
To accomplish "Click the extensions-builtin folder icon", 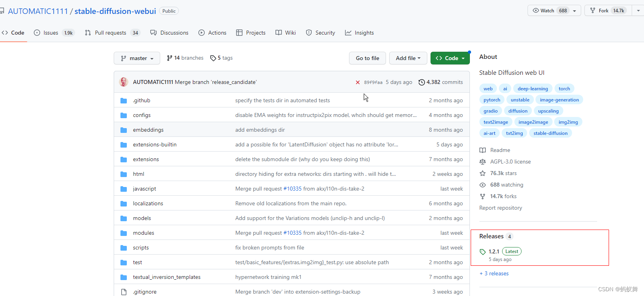I will point(124,145).
